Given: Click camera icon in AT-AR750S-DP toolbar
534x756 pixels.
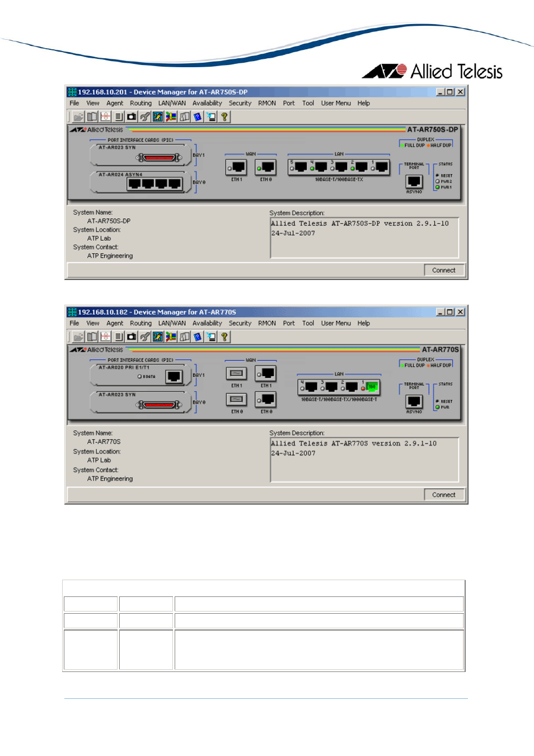Looking at the screenshot, I should pyautogui.click(x=132, y=116).
